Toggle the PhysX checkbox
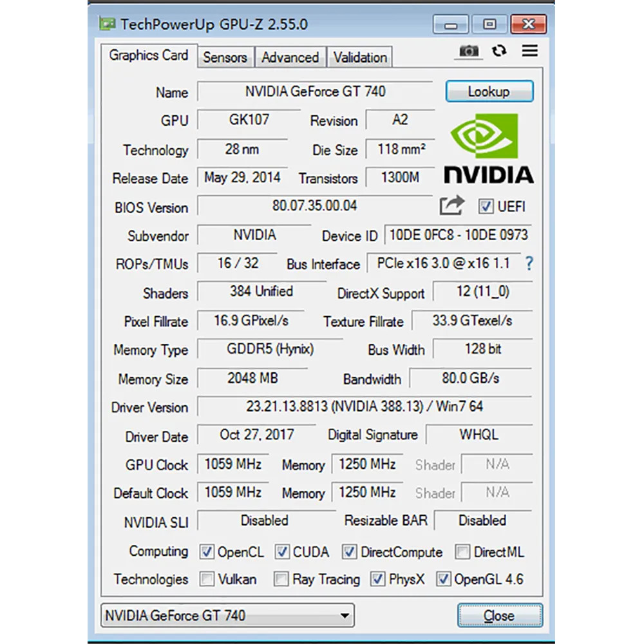Viewport: 644px width, 644px height. pos(378,579)
